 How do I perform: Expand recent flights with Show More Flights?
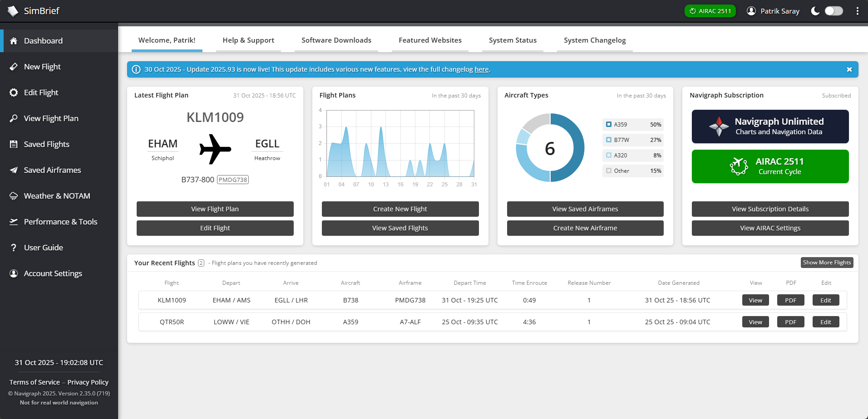827,263
